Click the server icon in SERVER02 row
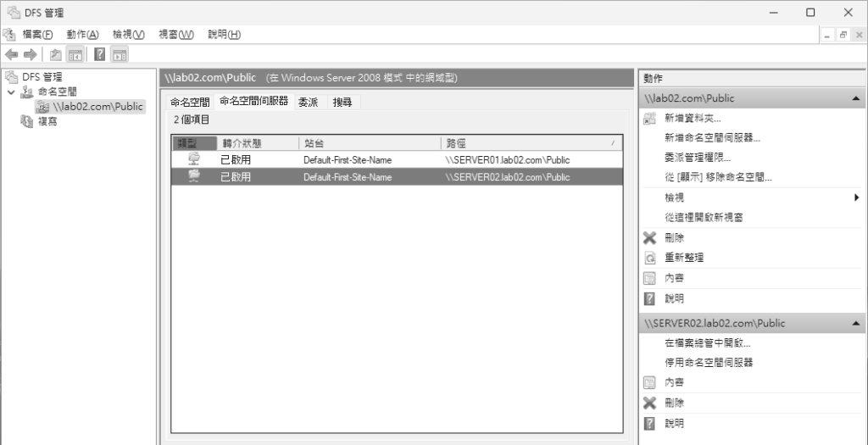The width and height of the screenshot is (868, 445). tap(194, 176)
